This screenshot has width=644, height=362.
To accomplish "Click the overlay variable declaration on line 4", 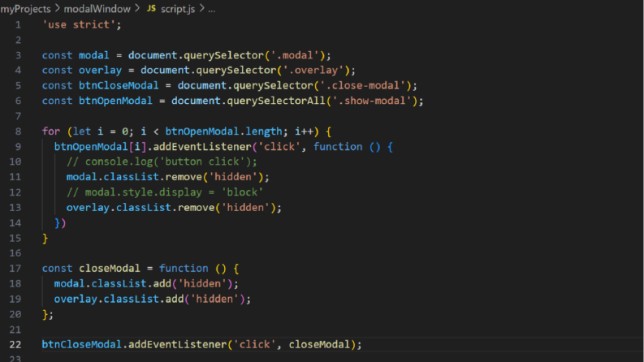I will click(100, 71).
